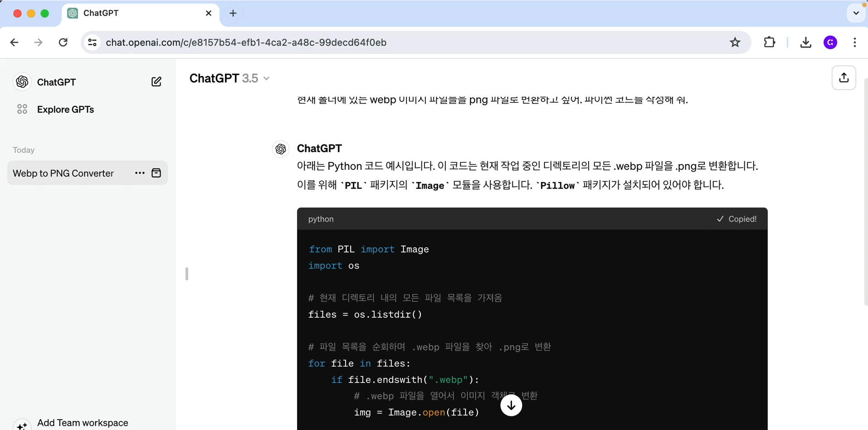Reload the current page
Viewport: 868px width, 430px height.
[x=63, y=43]
